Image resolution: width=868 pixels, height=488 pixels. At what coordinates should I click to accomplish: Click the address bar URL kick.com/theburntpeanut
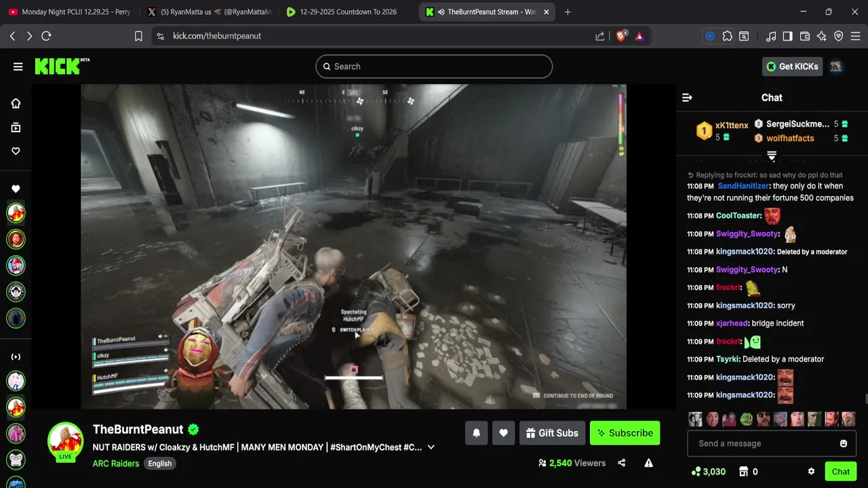[217, 36]
